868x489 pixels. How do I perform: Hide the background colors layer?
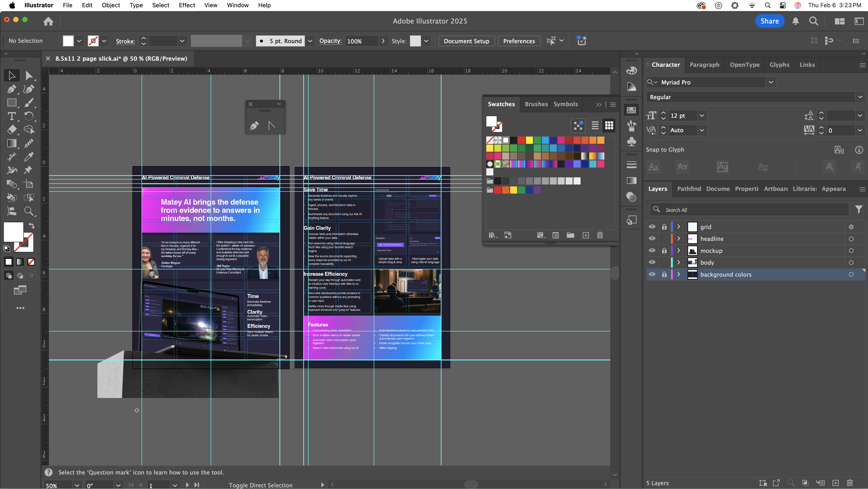point(652,274)
